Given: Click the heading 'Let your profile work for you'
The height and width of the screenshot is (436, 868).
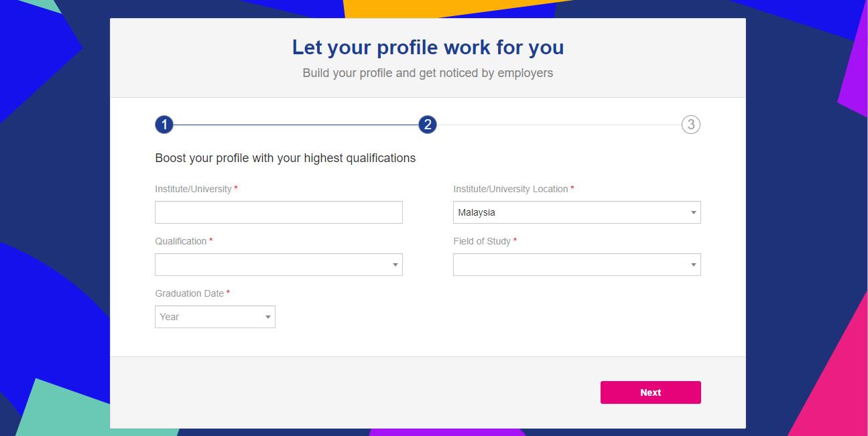Looking at the screenshot, I should point(427,47).
